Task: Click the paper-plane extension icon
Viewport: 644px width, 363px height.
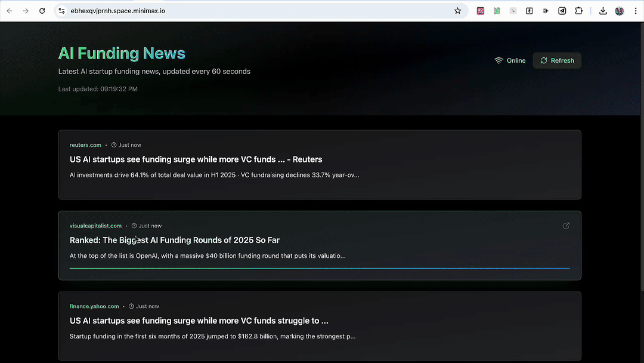Action: [x=562, y=11]
